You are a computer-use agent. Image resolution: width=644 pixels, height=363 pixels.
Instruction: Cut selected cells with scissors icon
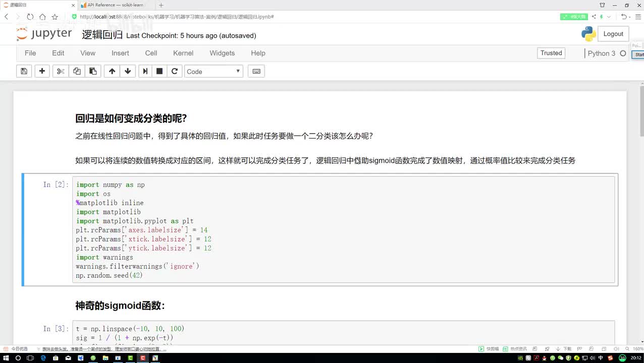(61, 71)
